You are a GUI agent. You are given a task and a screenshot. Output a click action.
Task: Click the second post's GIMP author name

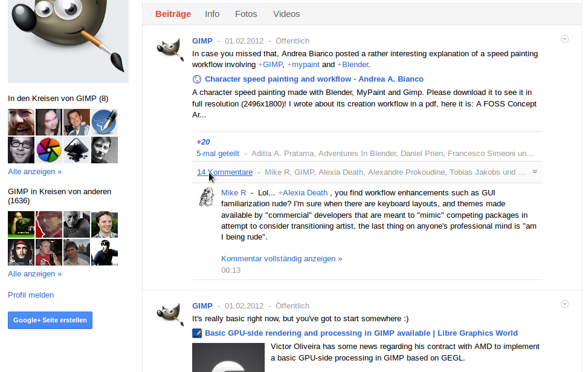(x=202, y=306)
